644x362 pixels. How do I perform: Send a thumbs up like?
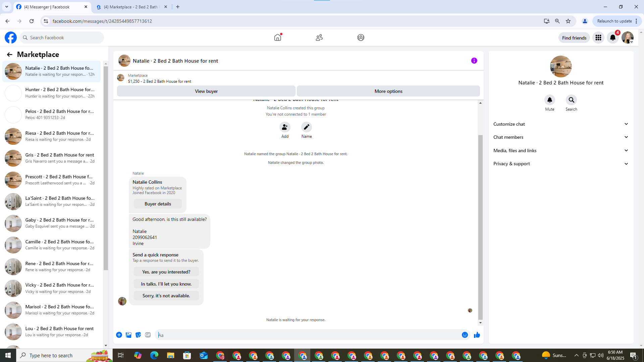pos(477,335)
